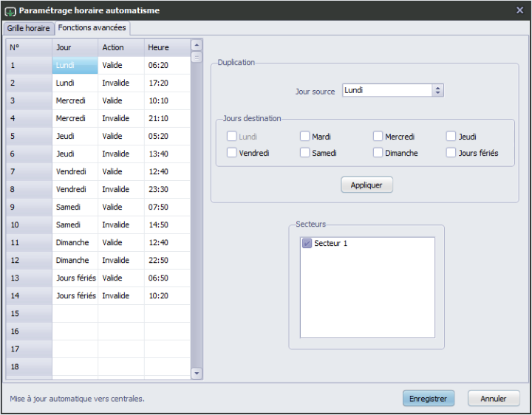Click the 13:40 time cell
Image resolution: width=532 pixels, height=415 pixels.
click(167, 154)
